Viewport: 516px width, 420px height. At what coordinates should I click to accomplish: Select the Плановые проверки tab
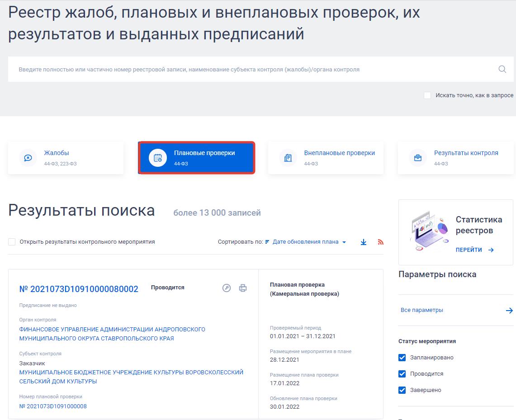tap(196, 158)
